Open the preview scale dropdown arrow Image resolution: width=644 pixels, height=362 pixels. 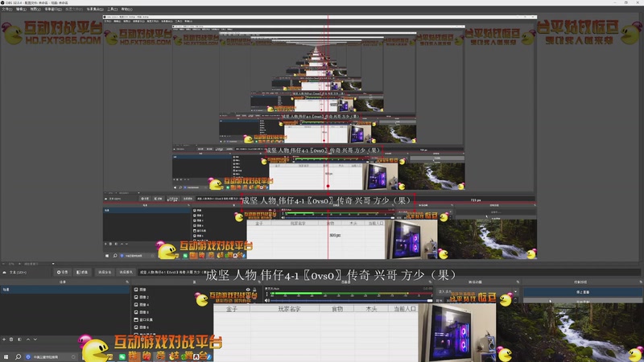click(53, 264)
